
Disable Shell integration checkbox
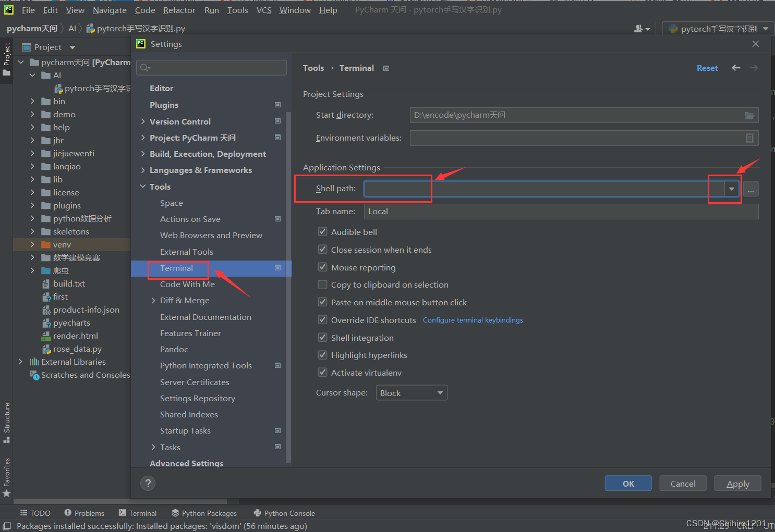pos(323,337)
